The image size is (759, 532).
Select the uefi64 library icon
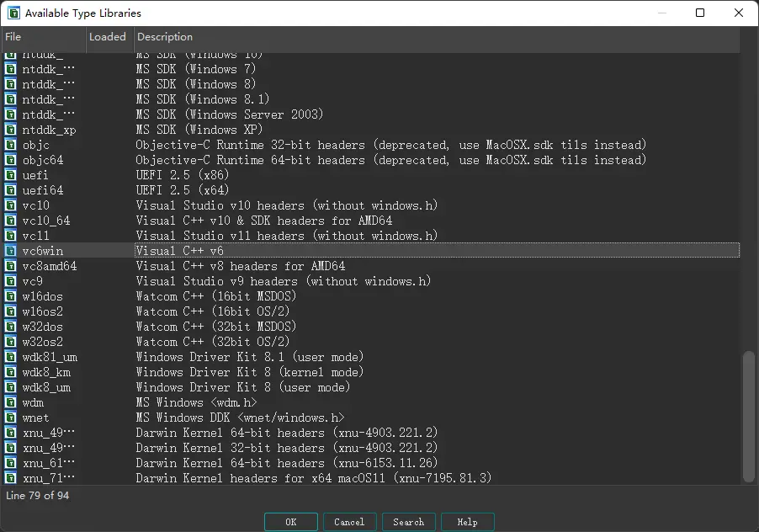[x=10, y=189]
